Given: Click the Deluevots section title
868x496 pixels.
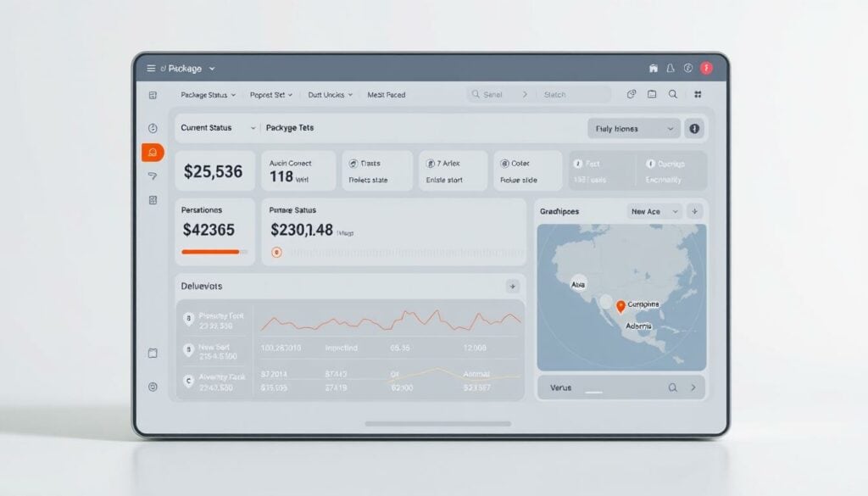Looking at the screenshot, I should pyautogui.click(x=202, y=287).
